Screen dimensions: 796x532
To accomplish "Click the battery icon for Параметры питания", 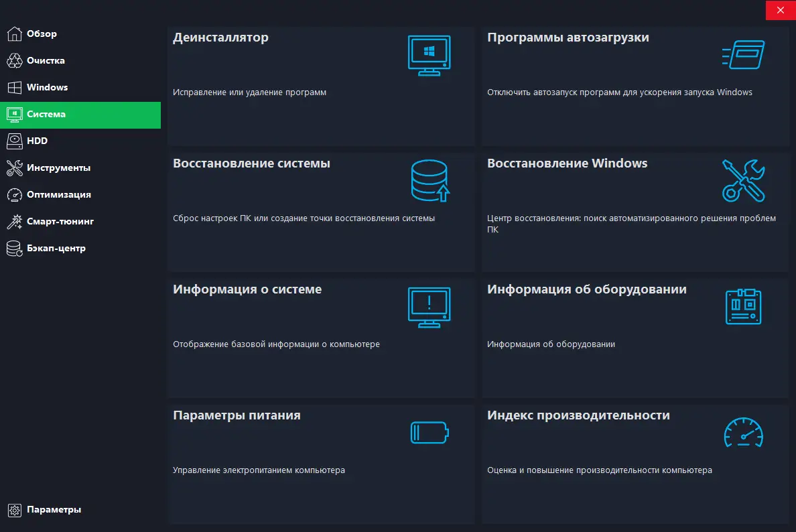I will [x=429, y=432].
